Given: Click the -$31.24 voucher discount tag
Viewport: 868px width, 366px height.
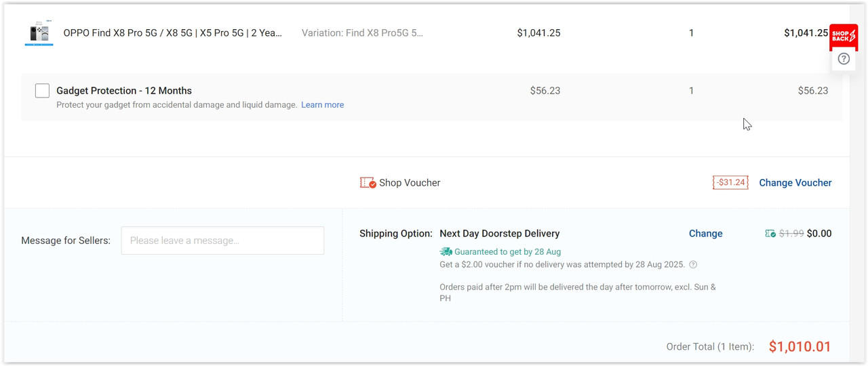Looking at the screenshot, I should click(x=730, y=182).
